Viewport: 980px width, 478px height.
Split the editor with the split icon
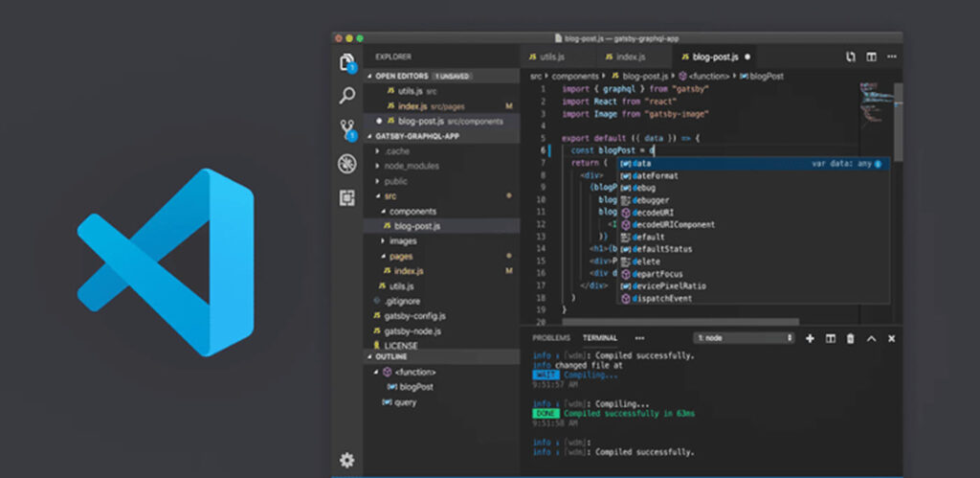[x=871, y=57]
